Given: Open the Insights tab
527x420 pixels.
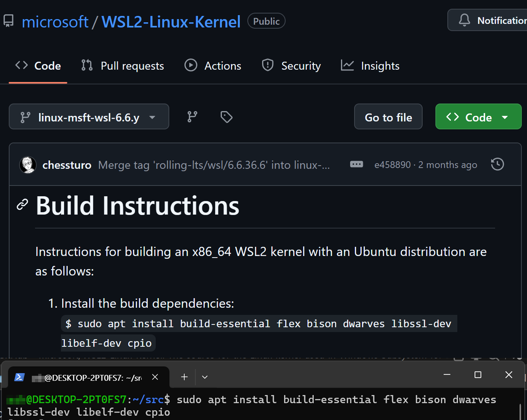Looking at the screenshot, I should (x=370, y=66).
